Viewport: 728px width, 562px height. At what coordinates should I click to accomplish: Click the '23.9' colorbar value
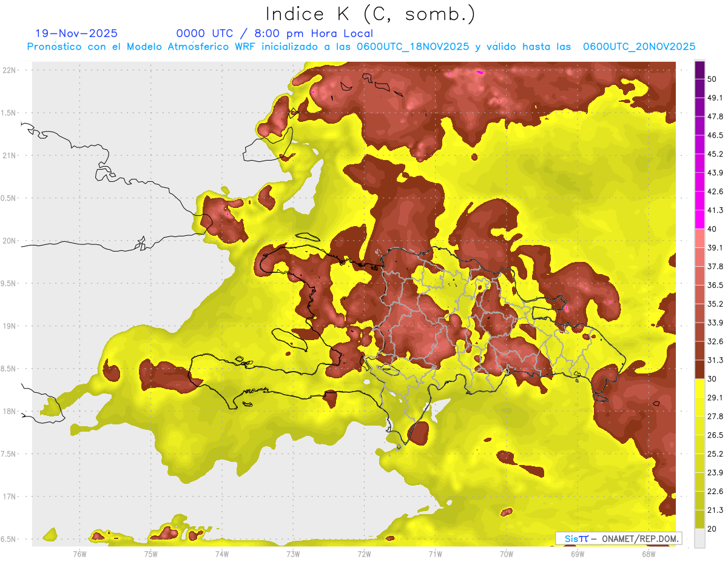pyautogui.click(x=716, y=473)
